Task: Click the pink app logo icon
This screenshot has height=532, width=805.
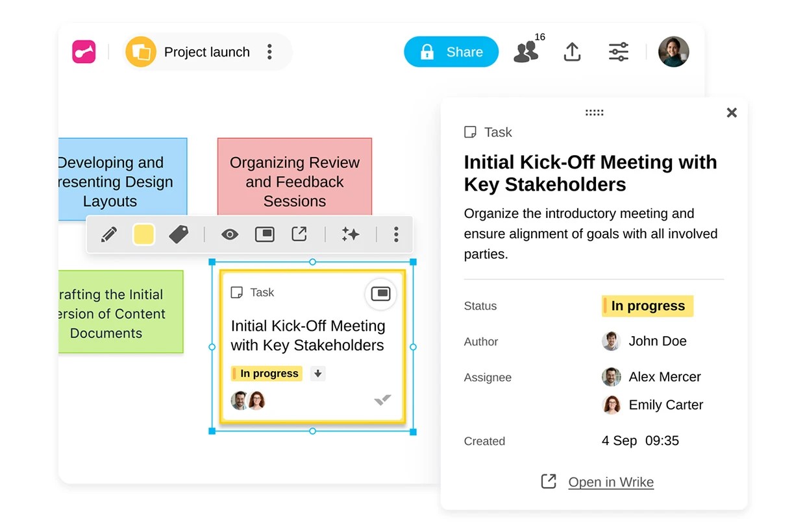Action: pos(84,52)
